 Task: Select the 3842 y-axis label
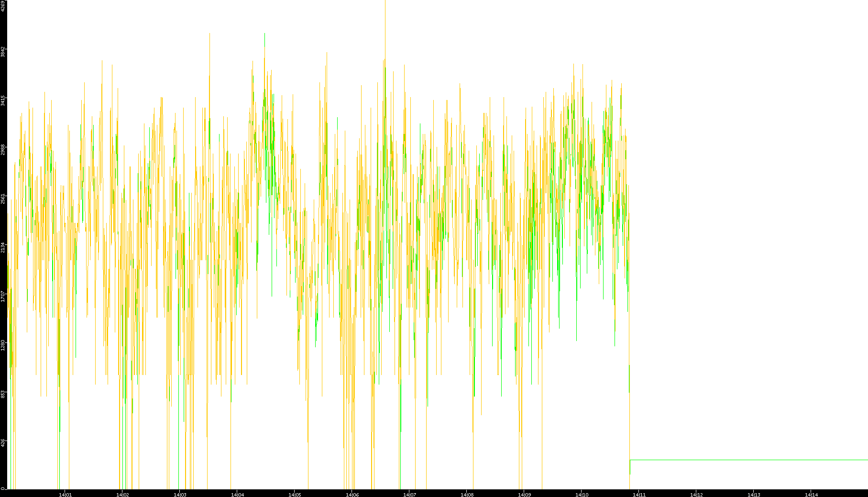click(x=3, y=52)
